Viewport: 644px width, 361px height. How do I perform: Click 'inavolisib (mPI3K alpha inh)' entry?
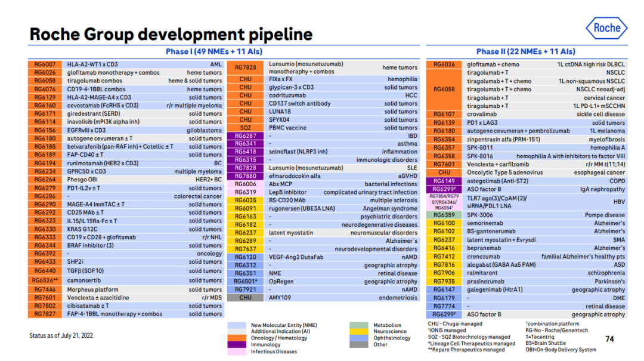click(103, 122)
